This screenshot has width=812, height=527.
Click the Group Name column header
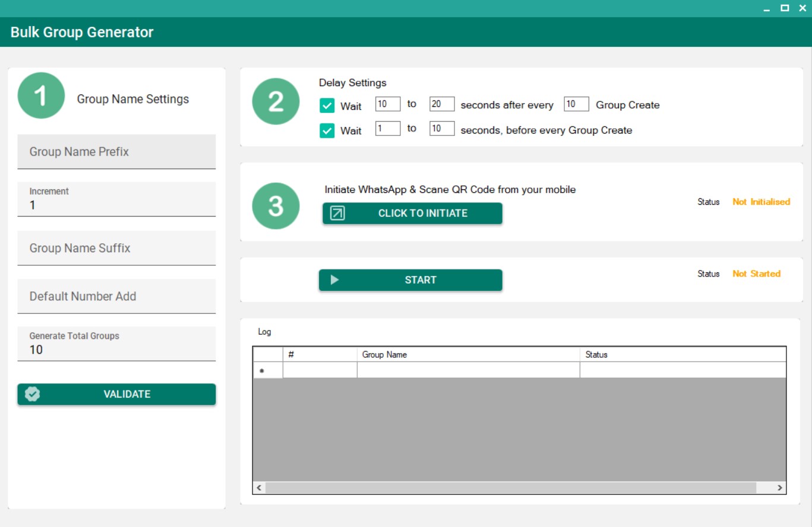click(x=467, y=354)
